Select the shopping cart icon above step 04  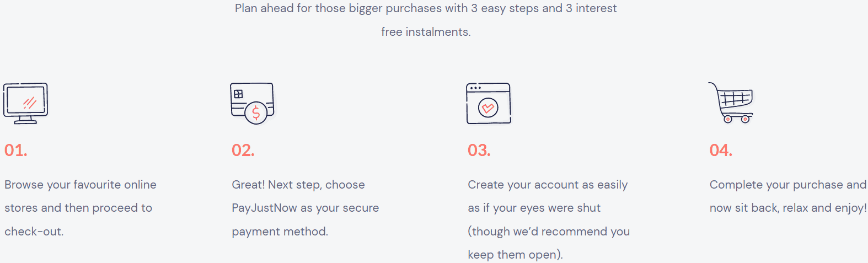[x=731, y=103]
